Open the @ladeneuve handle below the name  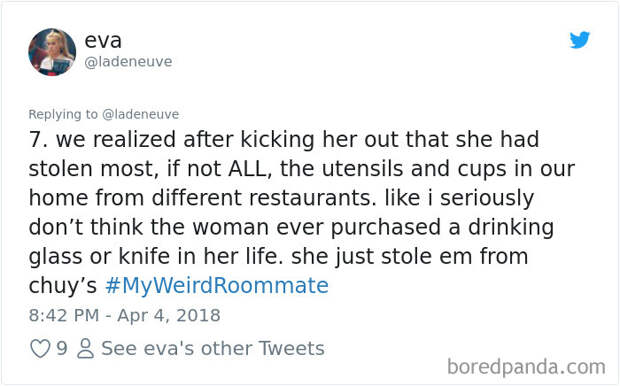(128, 62)
